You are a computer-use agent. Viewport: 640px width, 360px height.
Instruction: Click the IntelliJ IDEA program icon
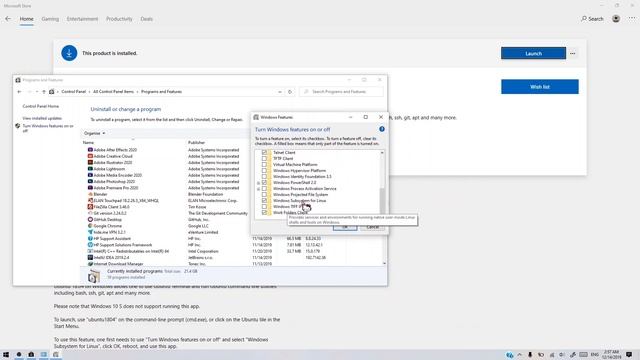90,258
